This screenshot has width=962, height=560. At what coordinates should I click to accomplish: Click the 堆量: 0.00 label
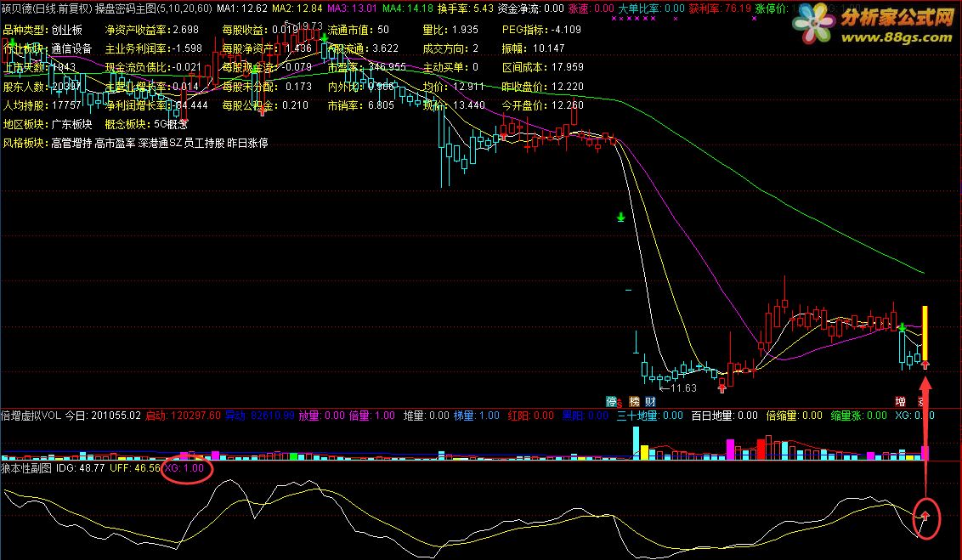427,416
